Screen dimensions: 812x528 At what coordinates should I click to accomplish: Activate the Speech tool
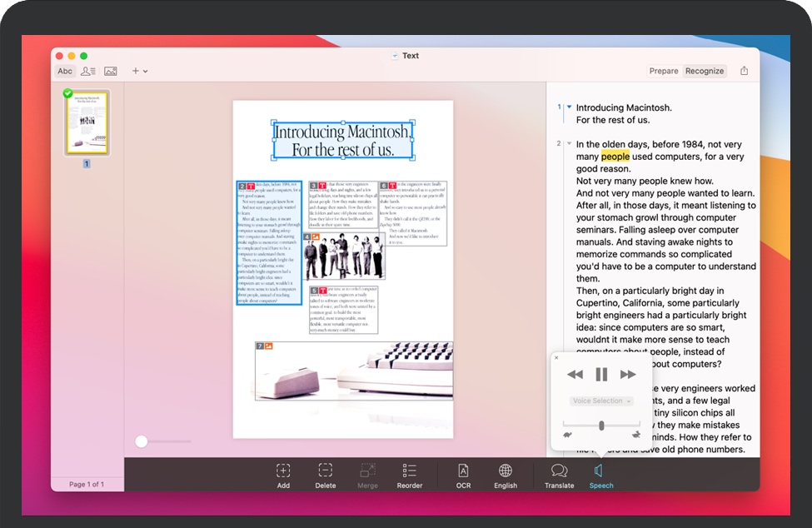point(600,476)
